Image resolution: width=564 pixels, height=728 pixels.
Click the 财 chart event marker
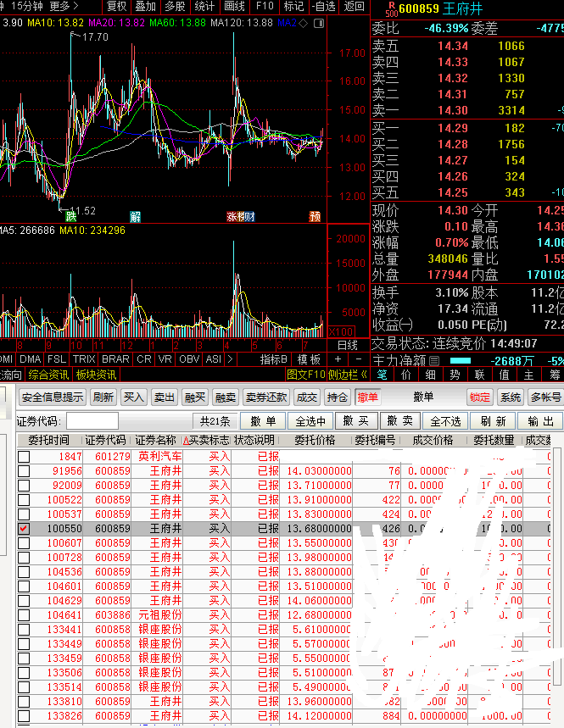(249, 216)
